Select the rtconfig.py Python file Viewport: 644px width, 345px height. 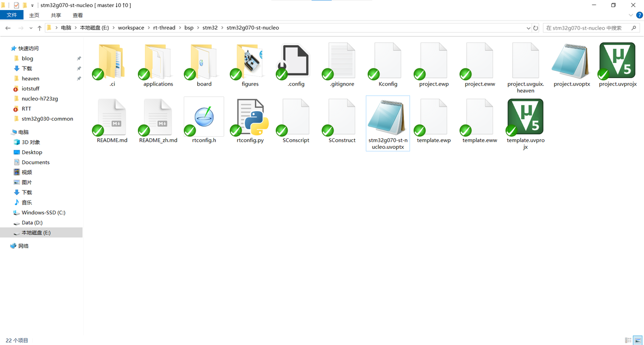coord(250,118)
